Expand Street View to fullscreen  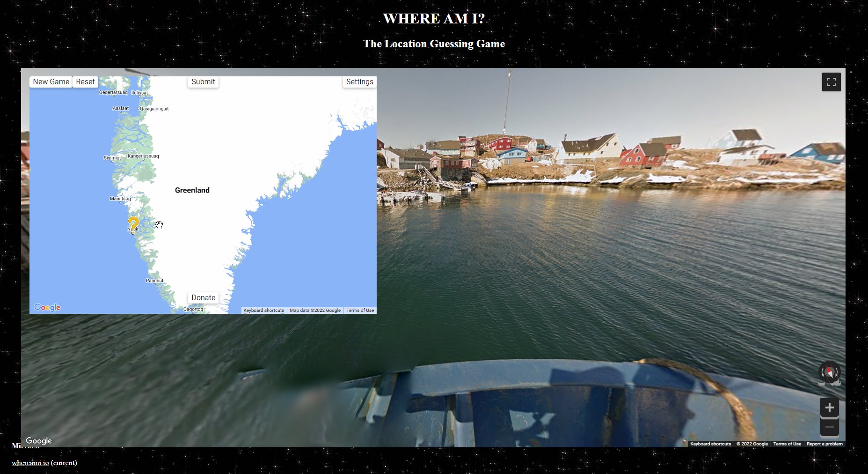[x=832, y=81]
